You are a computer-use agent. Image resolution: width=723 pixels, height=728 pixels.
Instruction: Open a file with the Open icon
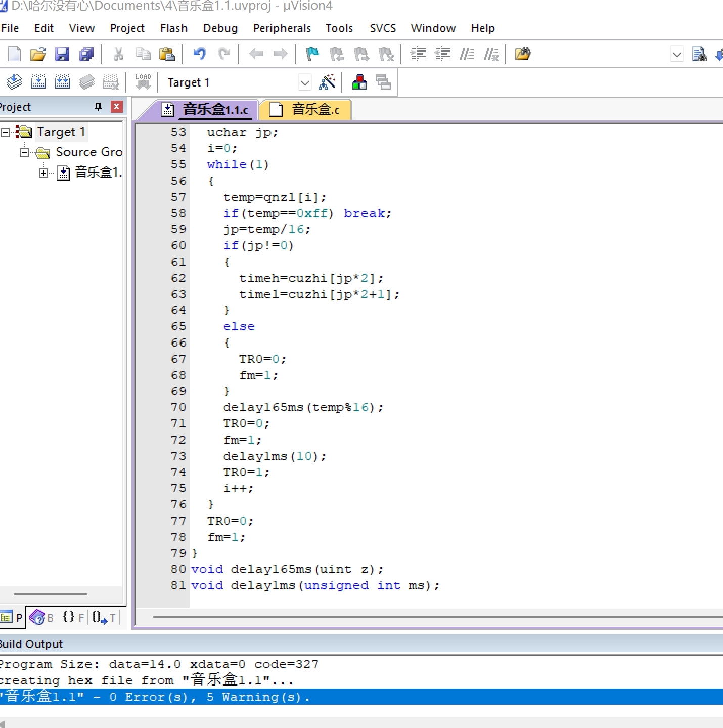(38, 54)
